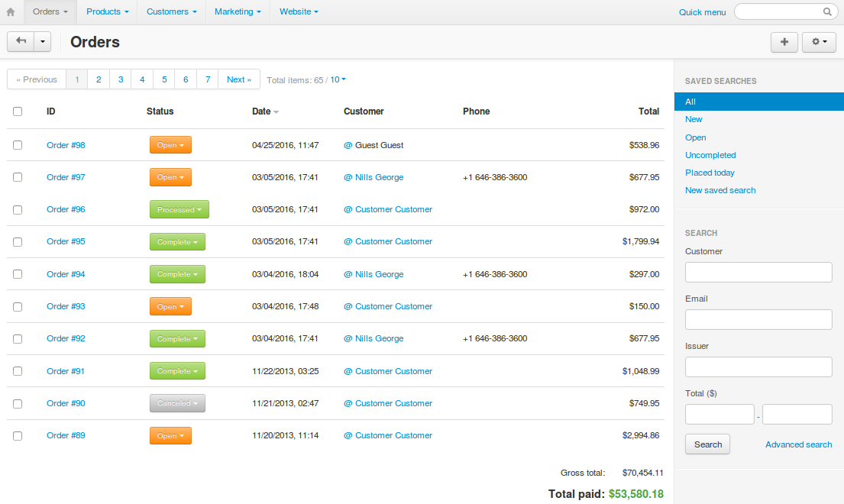Viewport: 844px width, 504px height.
Task: Open the gear settings menu
Action: (819, 42)
